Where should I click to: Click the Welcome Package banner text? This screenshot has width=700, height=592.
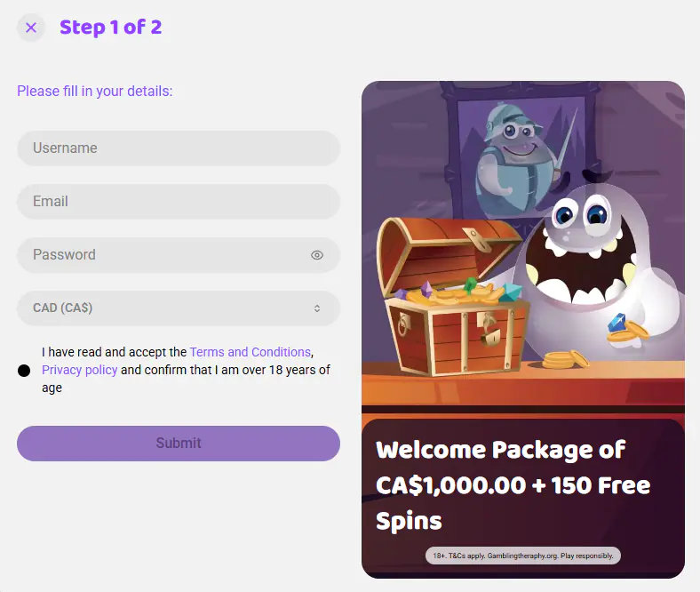pyautogui.click(x=513, y=485)
